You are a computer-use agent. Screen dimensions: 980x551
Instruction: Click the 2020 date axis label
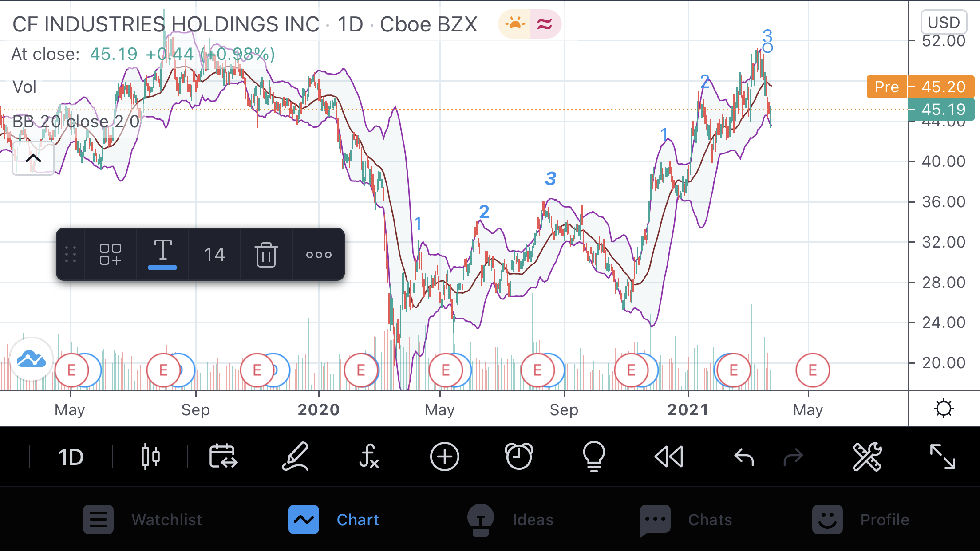click(319, 409)
